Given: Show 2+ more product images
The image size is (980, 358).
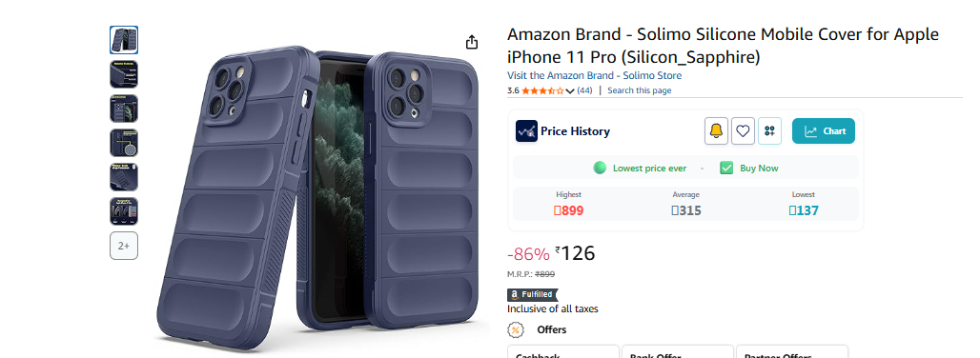Looking at the screenshot, I should tap(124, 246).
